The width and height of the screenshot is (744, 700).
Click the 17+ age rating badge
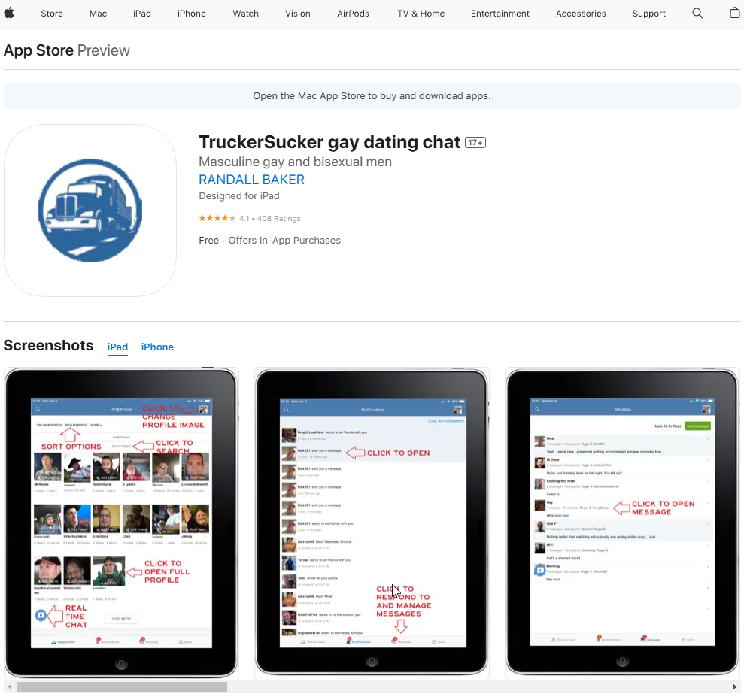click(475, 142)
